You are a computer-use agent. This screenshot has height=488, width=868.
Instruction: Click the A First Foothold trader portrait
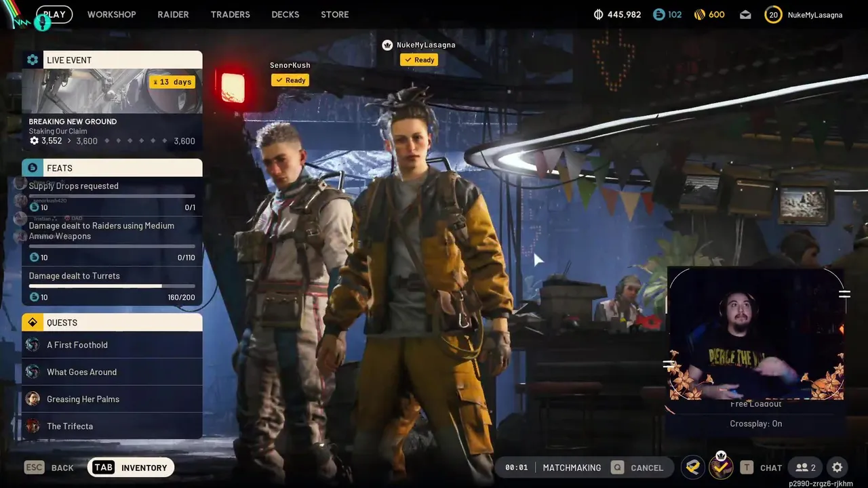point(33,345)
